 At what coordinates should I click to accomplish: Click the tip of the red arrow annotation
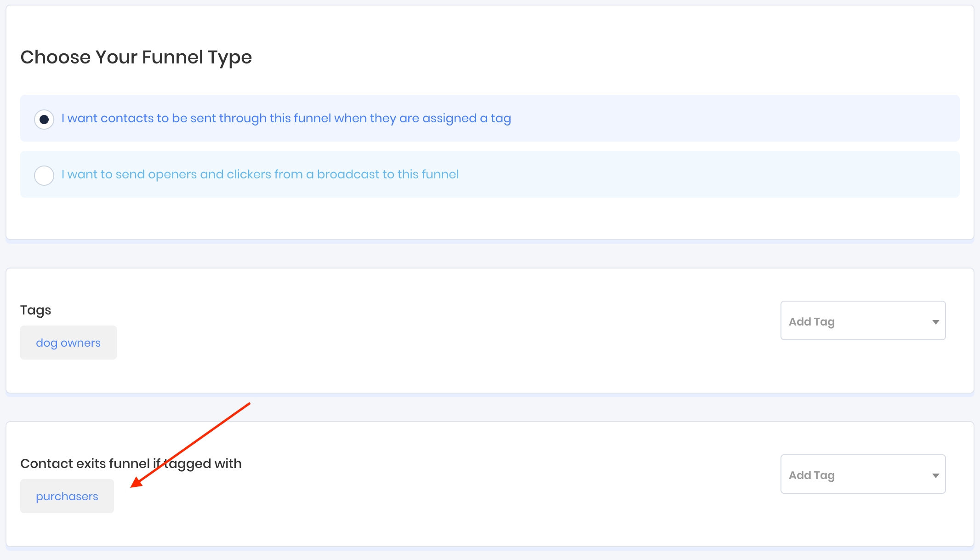pos(132,486)
